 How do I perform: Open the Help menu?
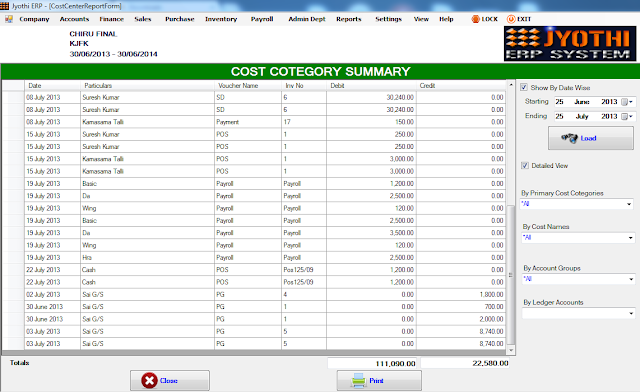(446, 19)
